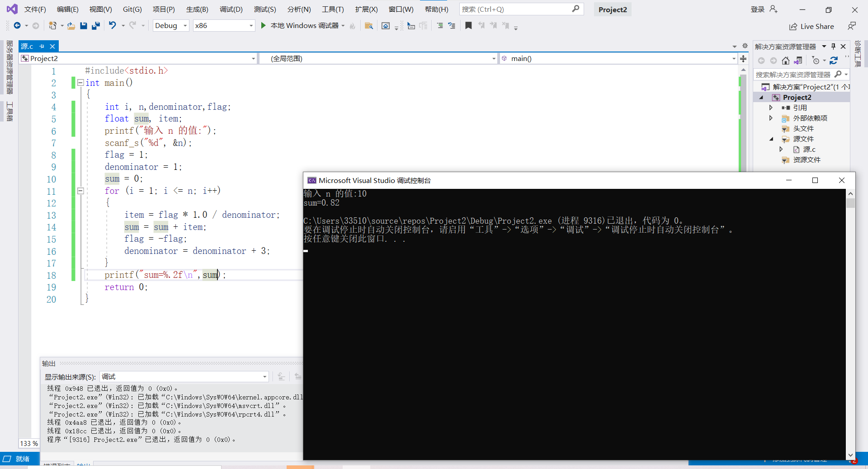Click the Sync/Refresh icon in Solution Explorer
Image resolution: width=868 pixels, height=469 pixels.
[834, 61]
